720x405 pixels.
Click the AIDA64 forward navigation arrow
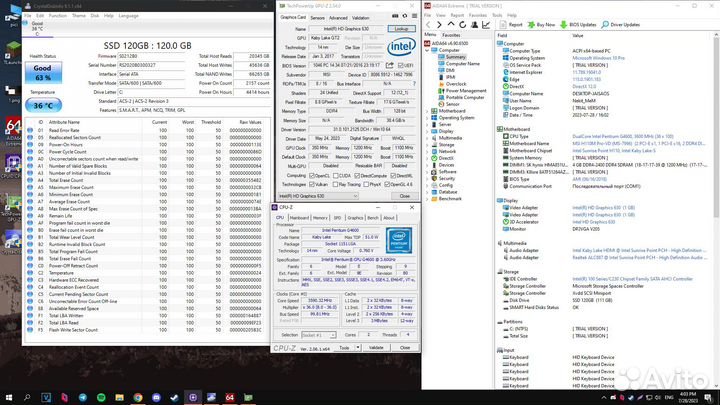pos(439,25)
